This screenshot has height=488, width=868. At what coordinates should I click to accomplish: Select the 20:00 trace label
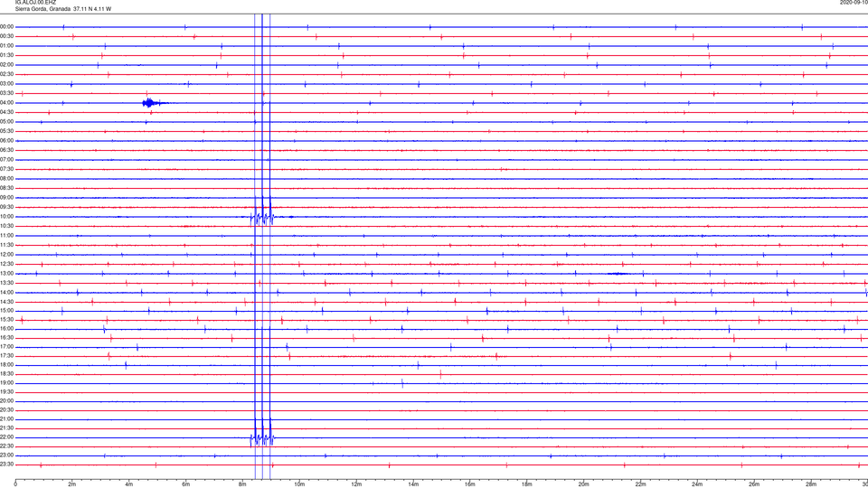point(7,401)
